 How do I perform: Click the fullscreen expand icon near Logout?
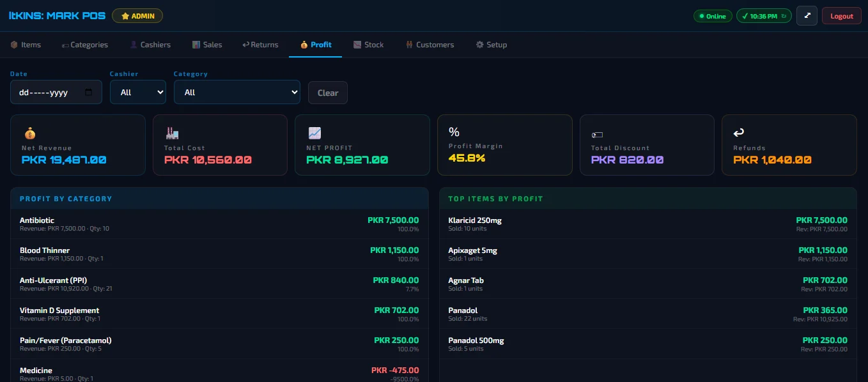pyautogui.click(x=806, y=15)
